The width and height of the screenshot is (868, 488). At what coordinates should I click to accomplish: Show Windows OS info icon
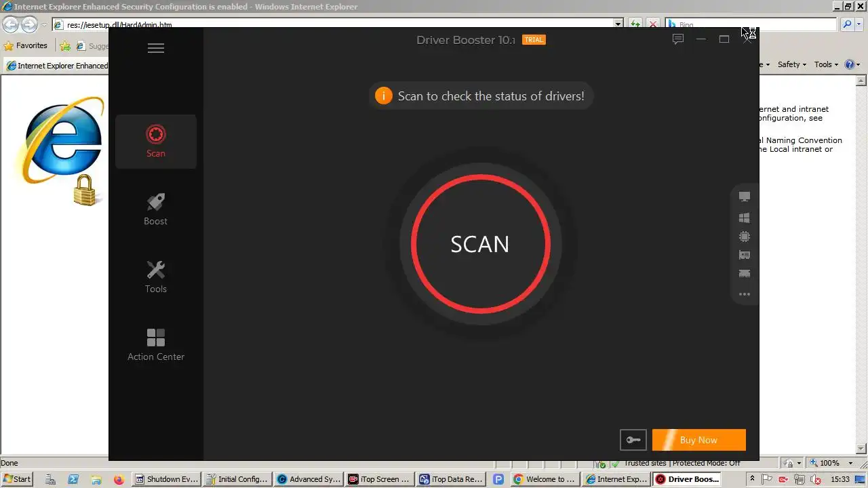(x=745, y=218)
